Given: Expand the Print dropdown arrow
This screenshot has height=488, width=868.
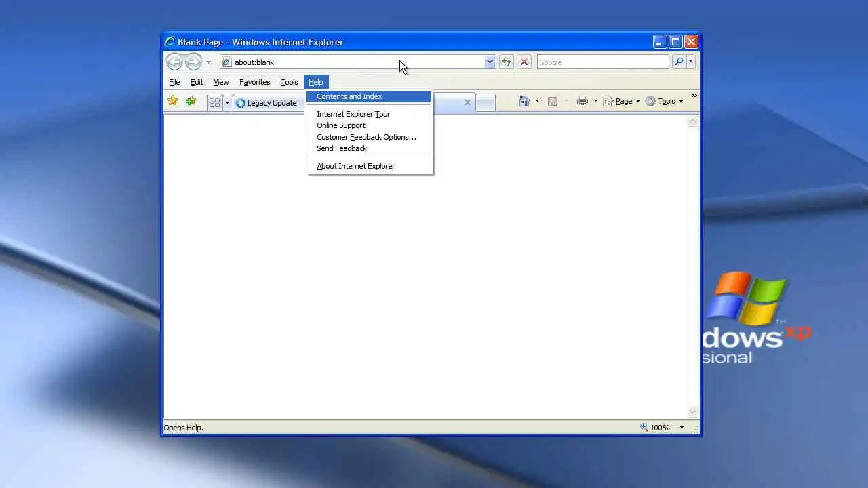Looking at the screenshot, I should pyautogui.click(x=595, y=101).
